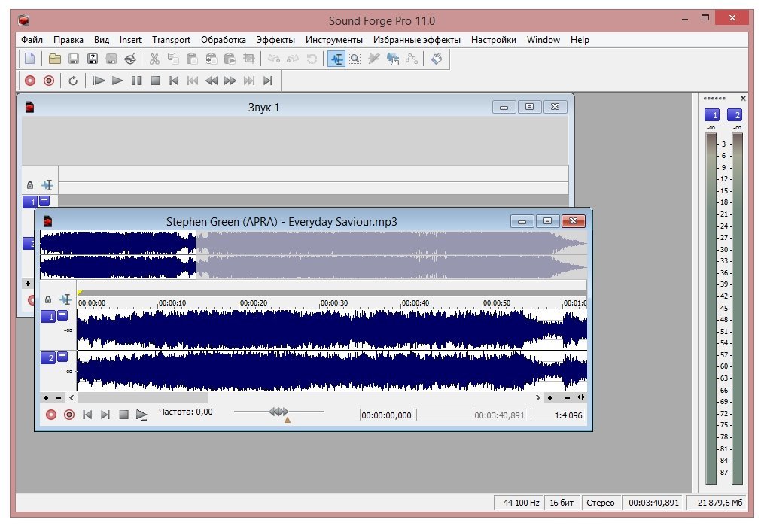Select the Edit tool in toolbar

(x=336, y=59)
